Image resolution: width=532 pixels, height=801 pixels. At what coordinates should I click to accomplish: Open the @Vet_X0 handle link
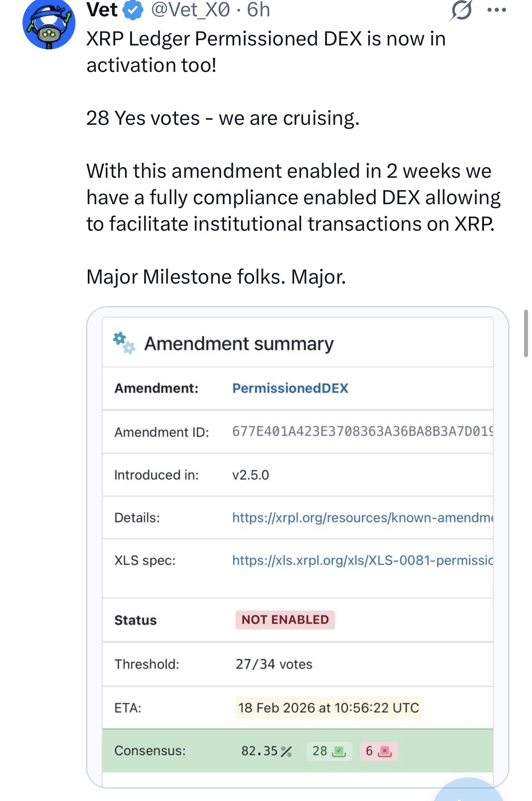pyautogui.click(x=191, y=10)
